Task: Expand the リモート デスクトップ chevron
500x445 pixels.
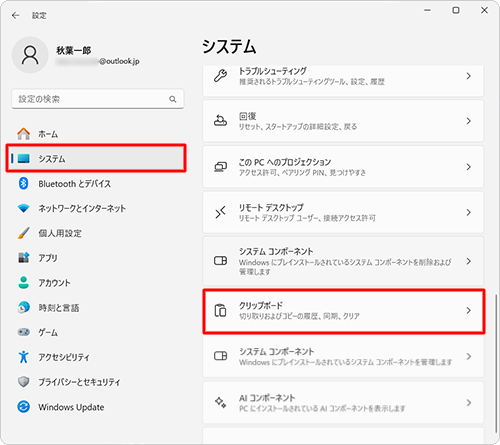Action: [x=468, y=212]
